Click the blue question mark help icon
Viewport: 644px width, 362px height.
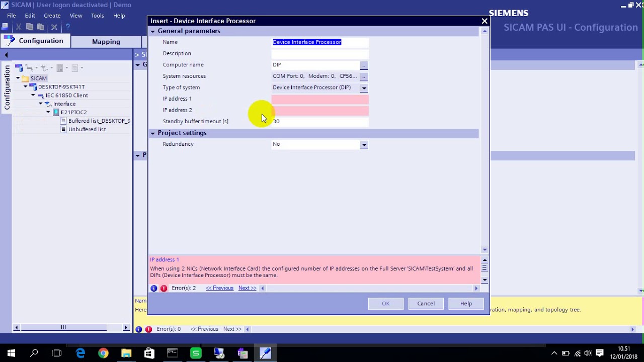67,27
